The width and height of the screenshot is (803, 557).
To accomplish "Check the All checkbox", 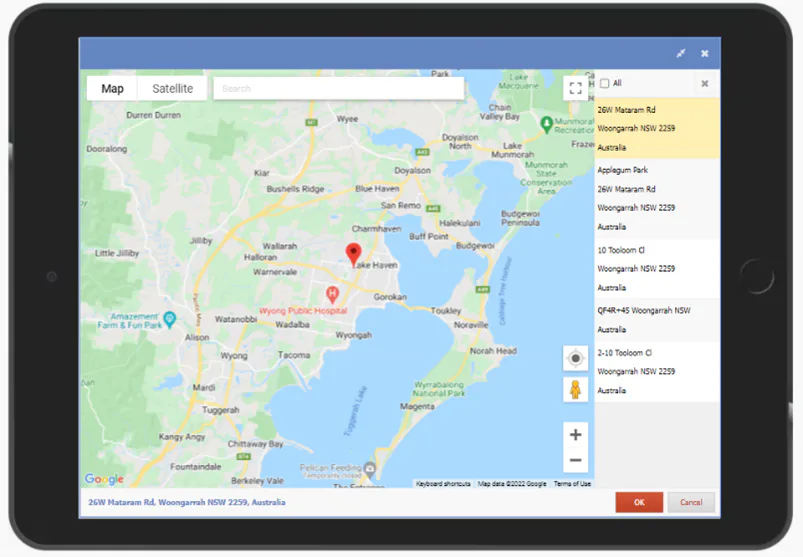I will click(x=604, y=83).
